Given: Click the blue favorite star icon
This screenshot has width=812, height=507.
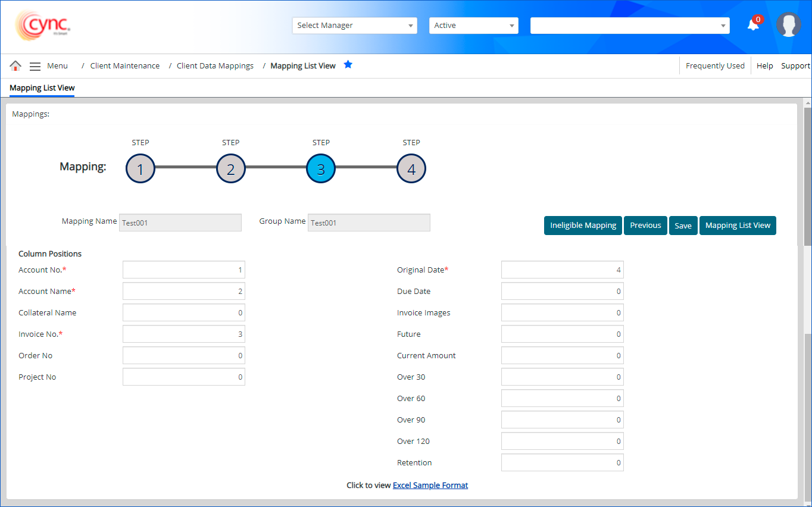Looking at the screenshot, I should (x=348, y=65).
